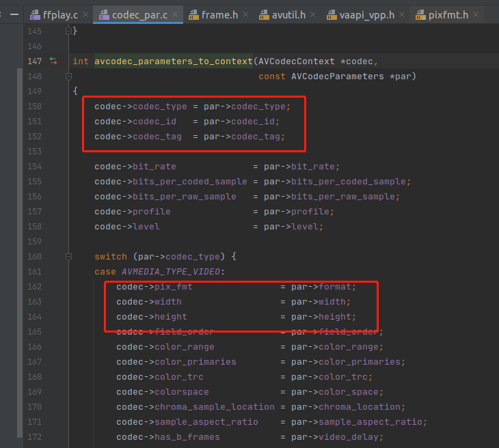Click the frame.h header file icon
499x448 pixels.
point(193,14)
